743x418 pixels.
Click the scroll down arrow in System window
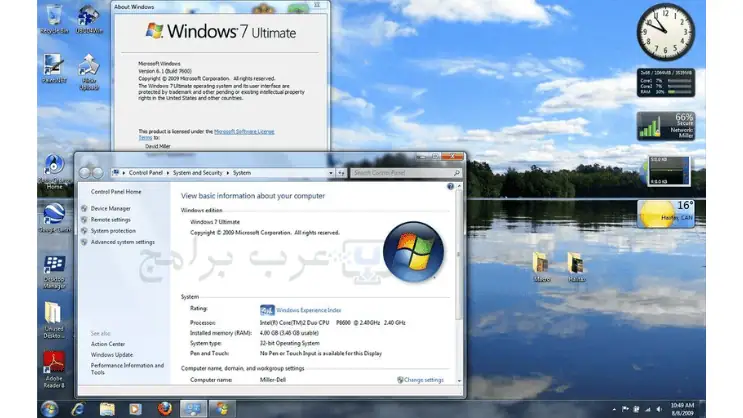pos(459,381)
